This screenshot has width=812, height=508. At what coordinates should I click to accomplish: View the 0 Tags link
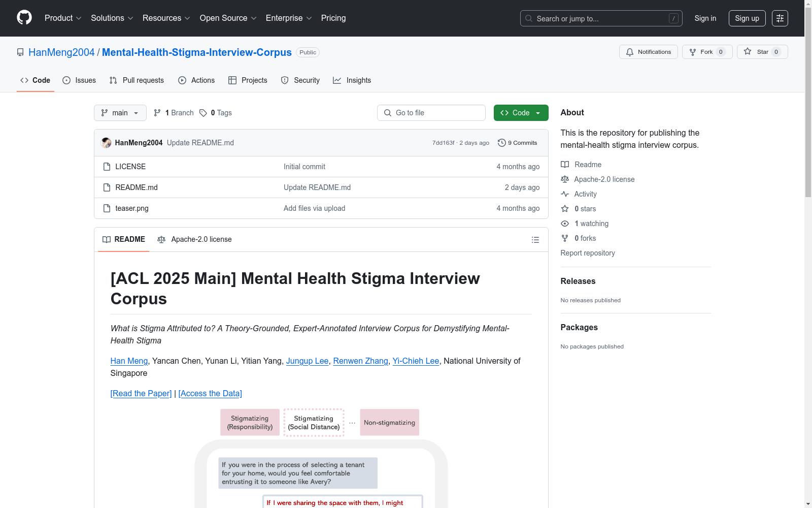click(x=216, y=113)
